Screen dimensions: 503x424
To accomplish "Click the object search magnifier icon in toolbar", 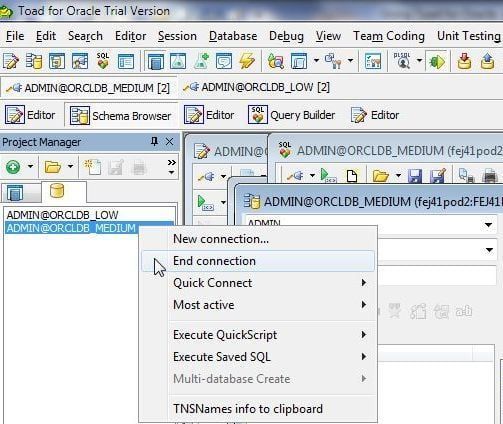I will [x=276, y=61].
